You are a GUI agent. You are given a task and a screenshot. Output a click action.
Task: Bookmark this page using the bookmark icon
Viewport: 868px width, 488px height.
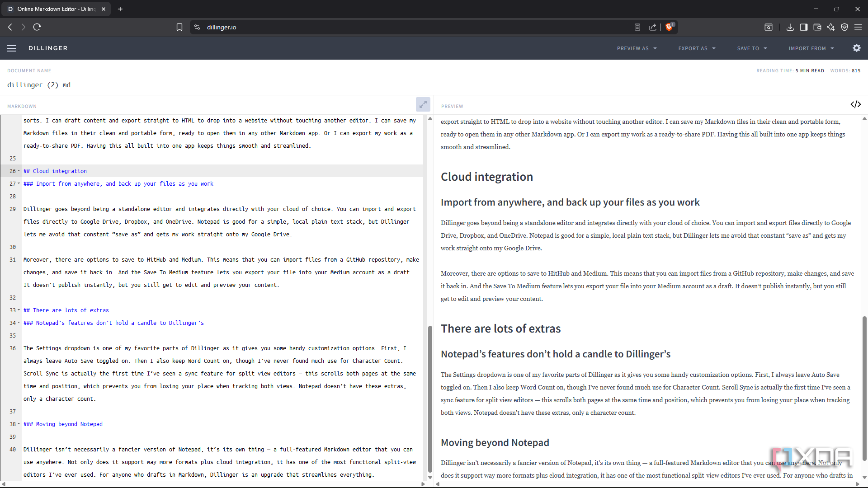(x=179, y=27)
